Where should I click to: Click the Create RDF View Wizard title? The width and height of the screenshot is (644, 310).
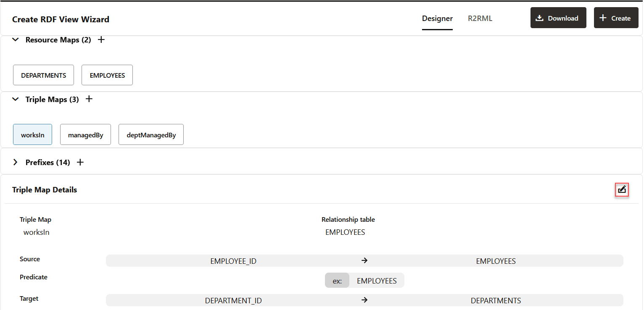point(61,19)
